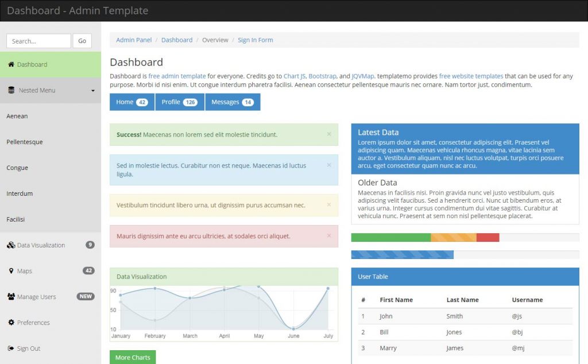The image size is (588, 364).
Task: Click the Nested Menu book icon
Action: pos(12,90)
